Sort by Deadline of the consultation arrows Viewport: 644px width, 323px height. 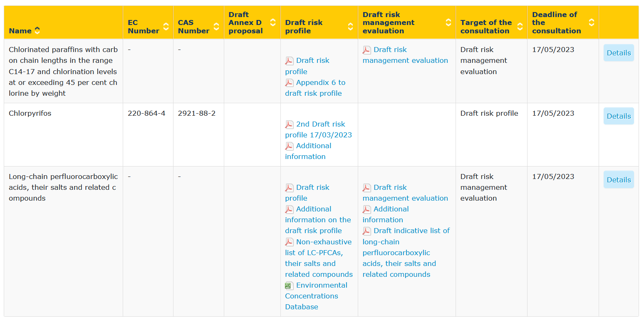(591, 22)
